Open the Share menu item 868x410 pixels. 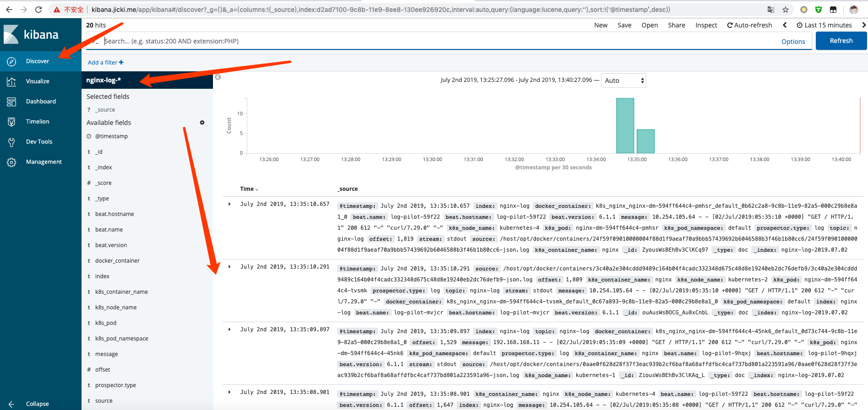pos(676,25)
